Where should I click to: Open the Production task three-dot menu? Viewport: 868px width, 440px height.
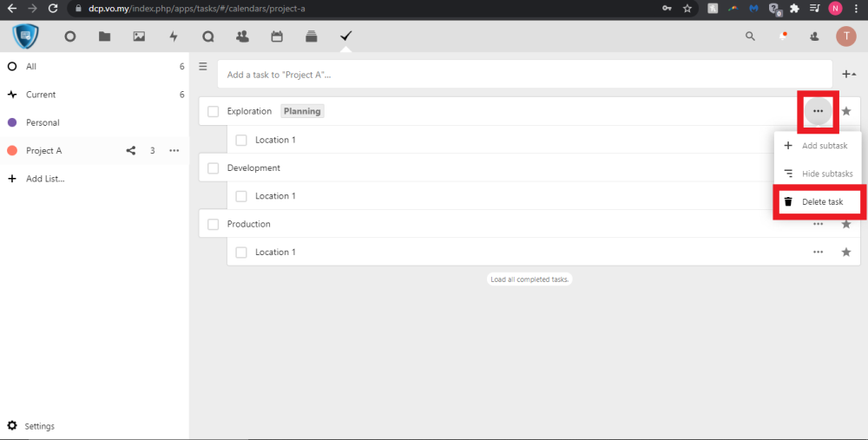818,224
